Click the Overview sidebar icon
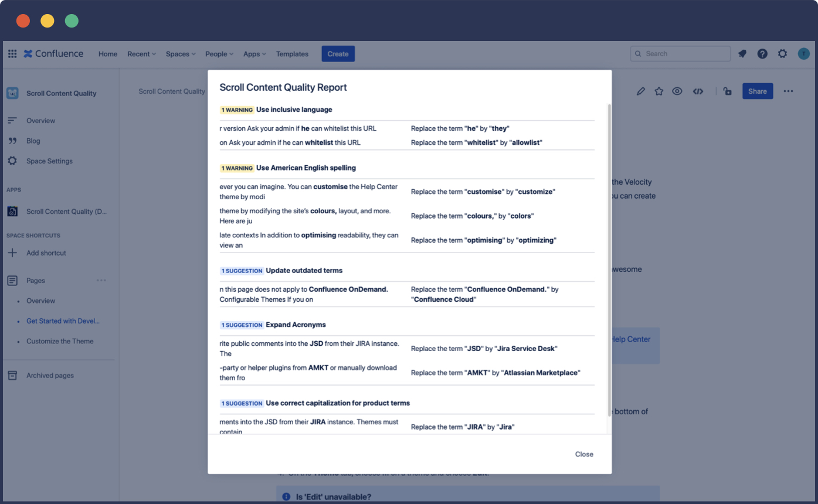This screenshot has height=504, width=818. (12, 121)
